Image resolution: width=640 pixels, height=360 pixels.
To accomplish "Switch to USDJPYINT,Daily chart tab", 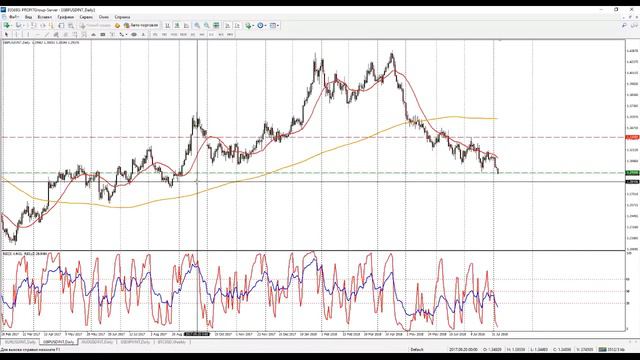I will tap(136, 342).
